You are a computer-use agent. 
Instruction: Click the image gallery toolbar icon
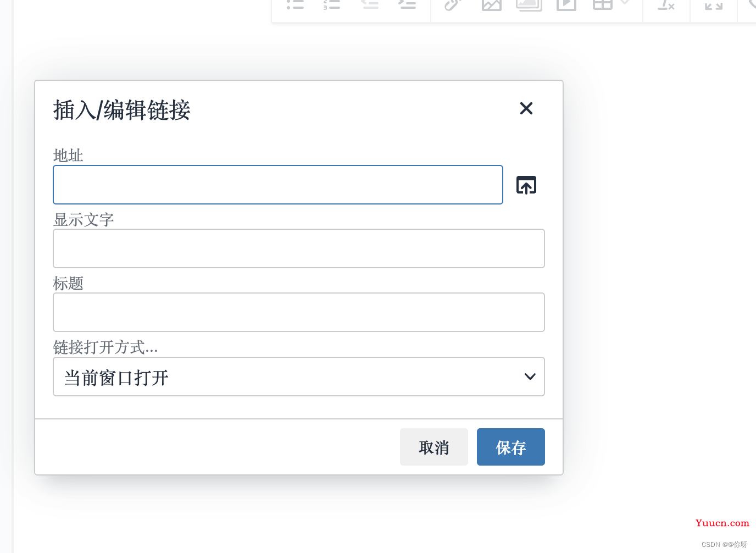[529, 4]
